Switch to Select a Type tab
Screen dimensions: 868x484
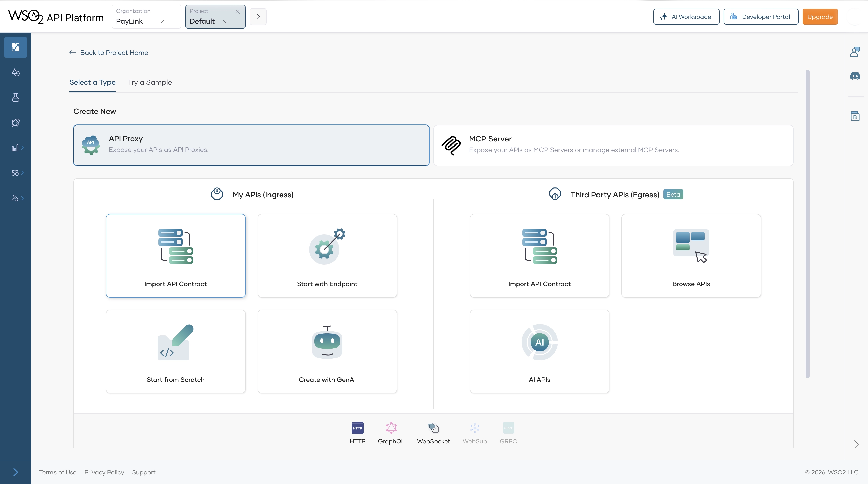click(92, 83)
